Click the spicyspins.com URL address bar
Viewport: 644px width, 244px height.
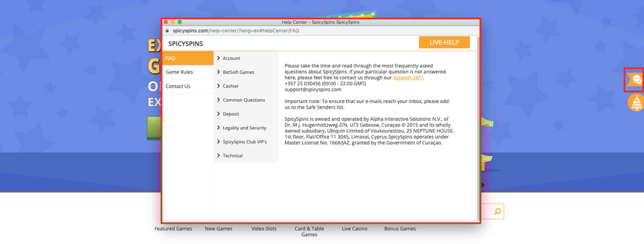pyautogui.click(x=321, y=30)
